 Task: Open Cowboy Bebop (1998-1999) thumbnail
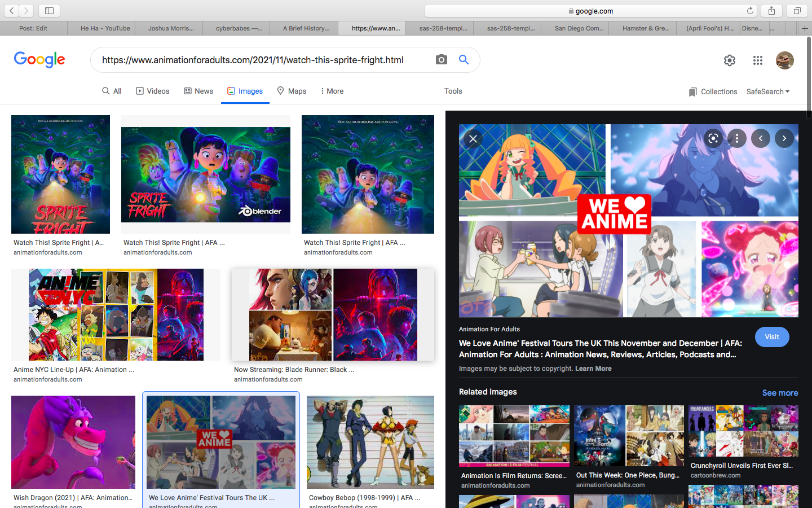coord(370,442)
